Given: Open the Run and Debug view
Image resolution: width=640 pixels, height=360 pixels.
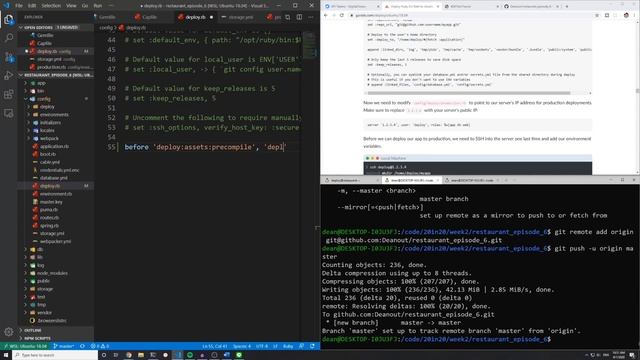Looking at the screenshot, I should coord(9,76).
